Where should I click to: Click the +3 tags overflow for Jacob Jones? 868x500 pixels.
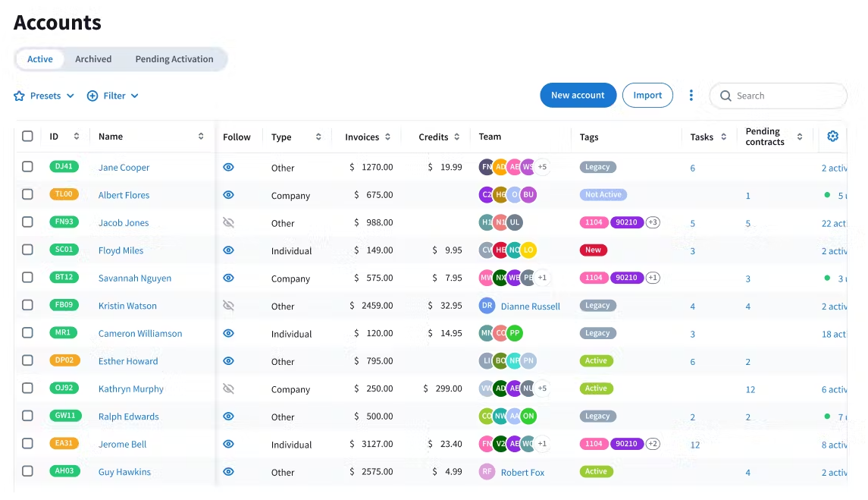[653, 222]
